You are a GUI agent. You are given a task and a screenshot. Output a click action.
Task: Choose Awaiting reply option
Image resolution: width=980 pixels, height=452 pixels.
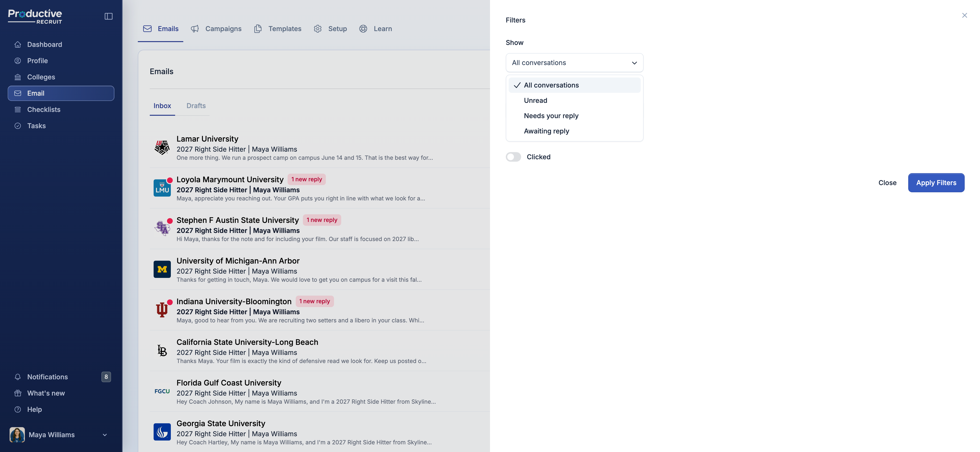click(x=574, y=131)
